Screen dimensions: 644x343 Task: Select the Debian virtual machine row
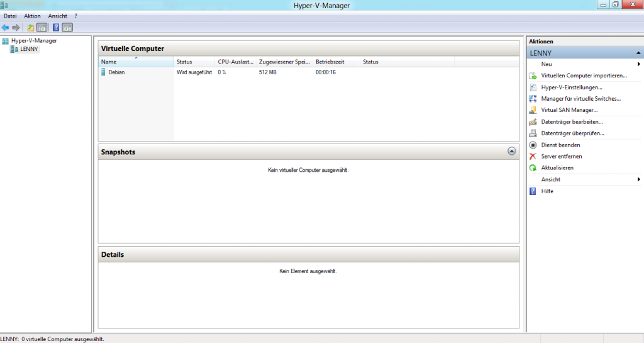116,72
